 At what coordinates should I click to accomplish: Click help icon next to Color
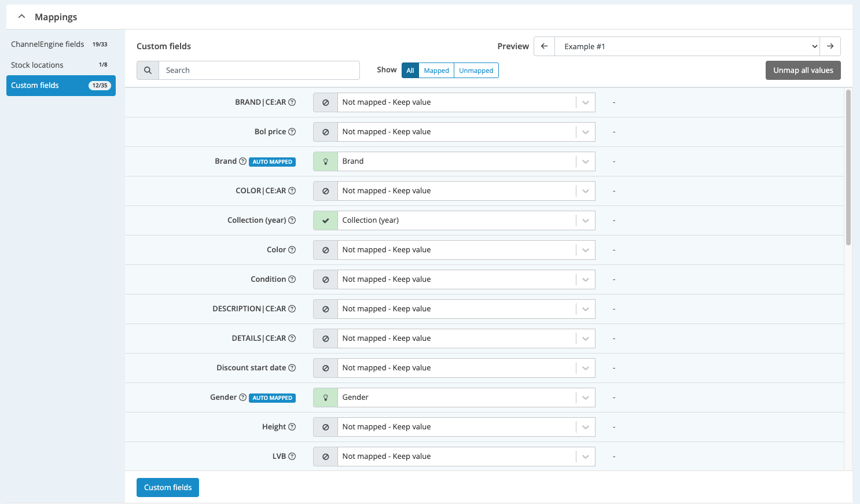(x=292, y=250)
